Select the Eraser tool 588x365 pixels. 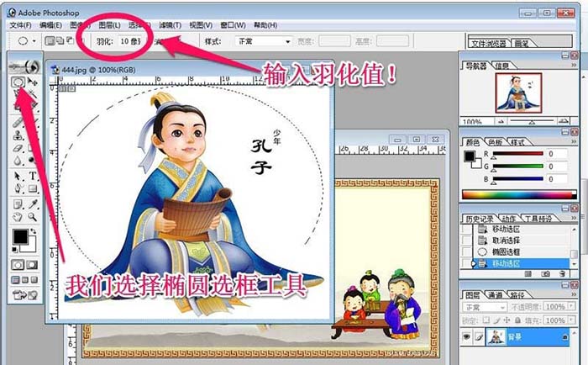click(18, 148)
